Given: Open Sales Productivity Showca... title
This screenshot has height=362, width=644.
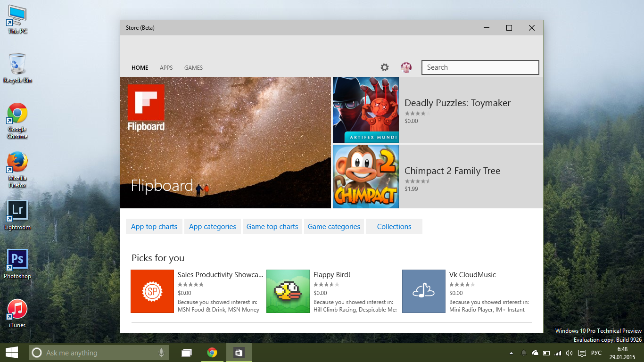Looking at the screenshot, I should click(x=221, y=275).
